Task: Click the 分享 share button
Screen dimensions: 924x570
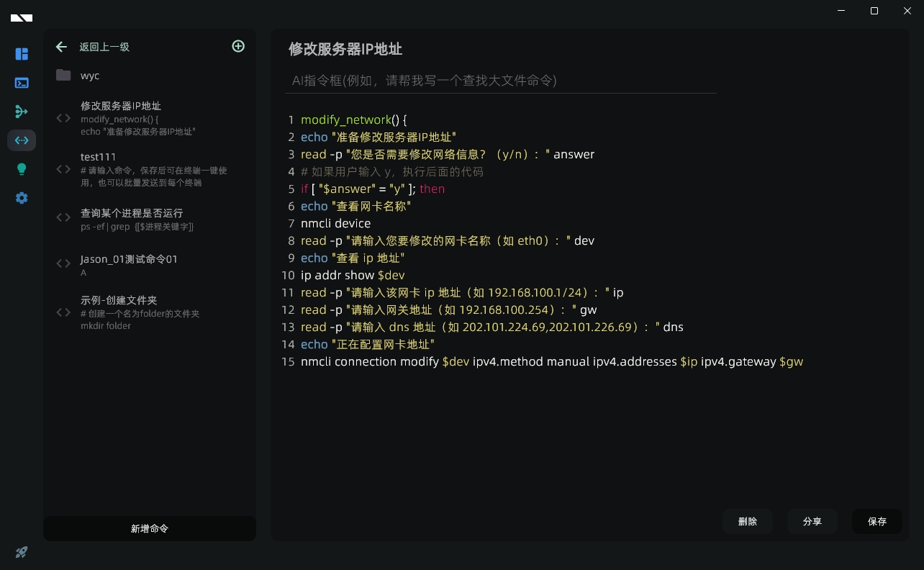Action: click(x=812, y=521)
